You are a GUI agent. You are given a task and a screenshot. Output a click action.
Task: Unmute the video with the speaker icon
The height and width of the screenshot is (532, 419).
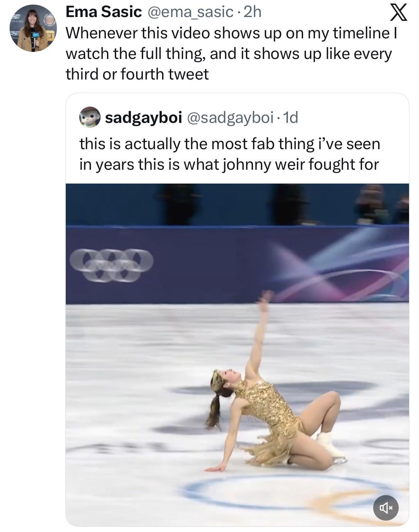click(386, 508)
